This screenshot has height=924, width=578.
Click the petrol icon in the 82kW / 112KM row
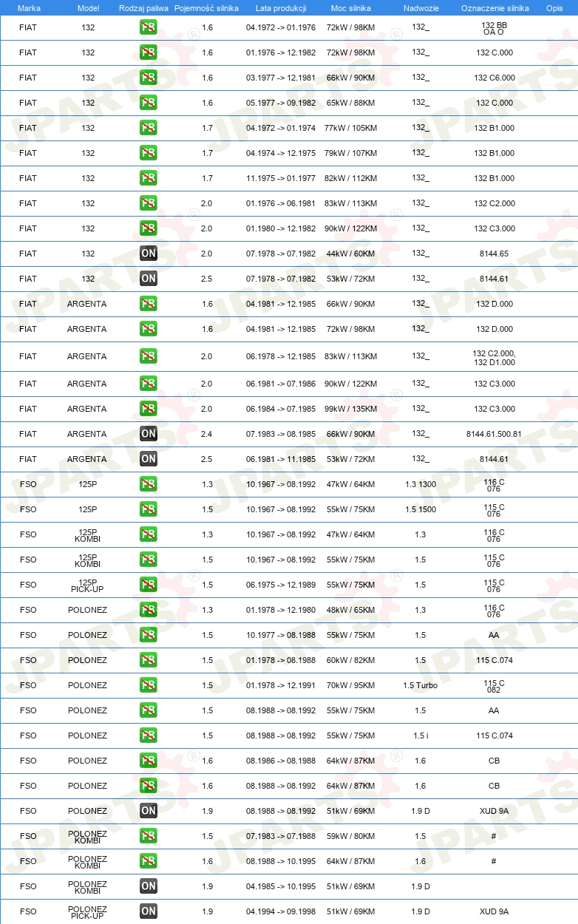coord(149,178)
